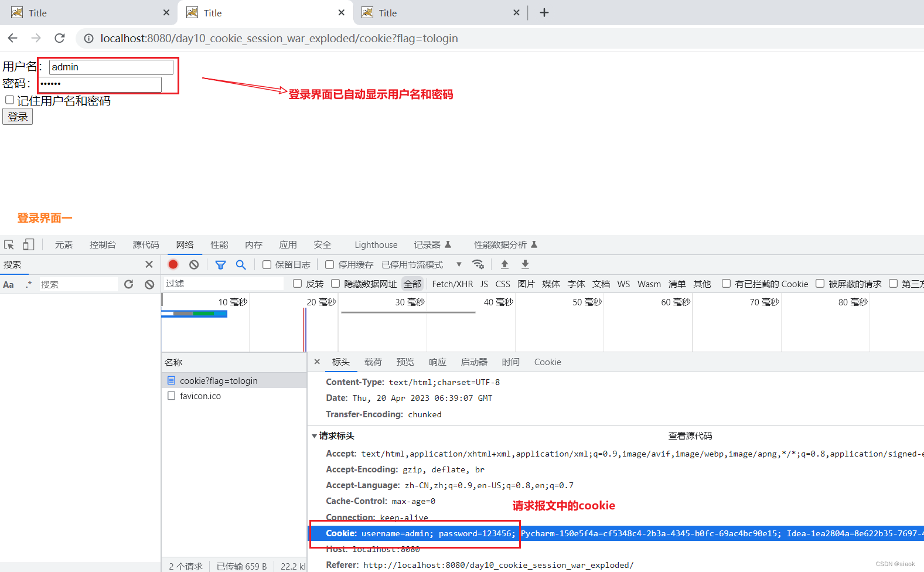Open the 响应 request tab
The height and width of the screenshot is (572, 924).
point(437,362)
